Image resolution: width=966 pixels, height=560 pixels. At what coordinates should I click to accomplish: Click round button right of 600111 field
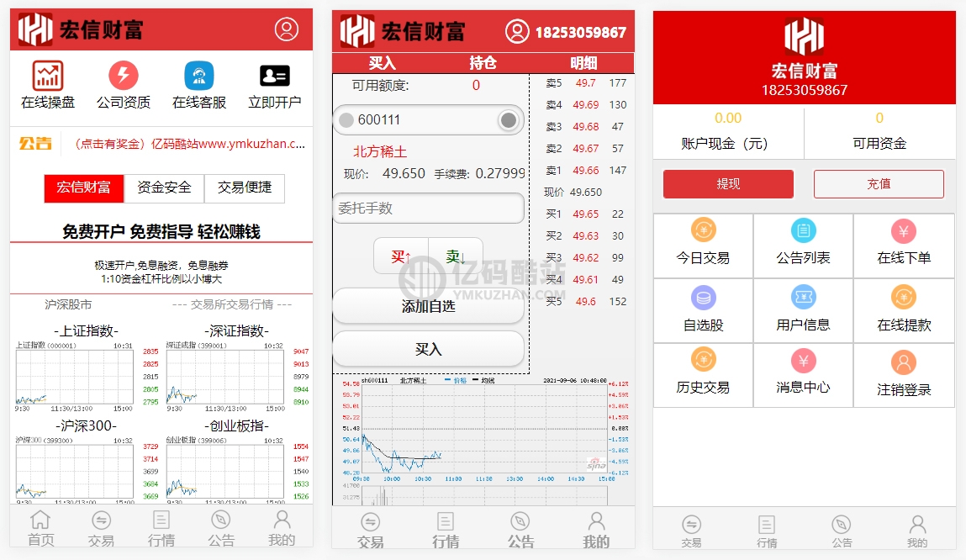point(509,120)
